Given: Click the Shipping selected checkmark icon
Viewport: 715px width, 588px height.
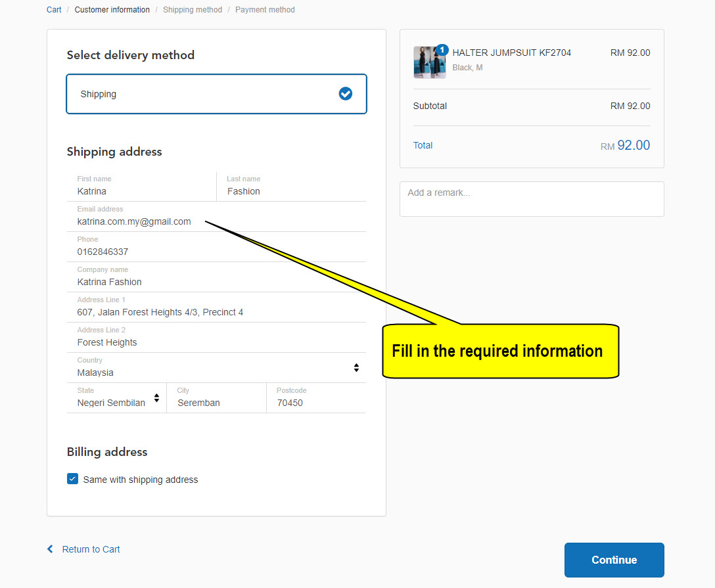Looking at the screenshot, I should click(345, 94).
